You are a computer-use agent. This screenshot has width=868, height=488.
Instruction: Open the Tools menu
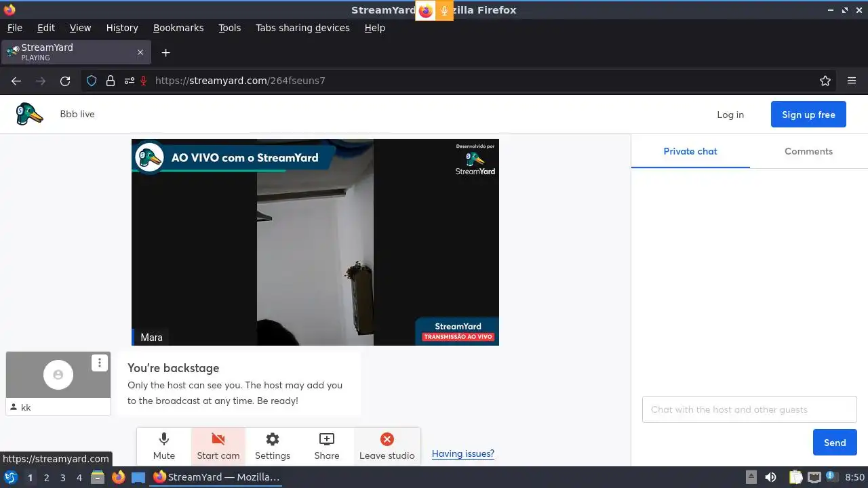click(x=230, y=28)
